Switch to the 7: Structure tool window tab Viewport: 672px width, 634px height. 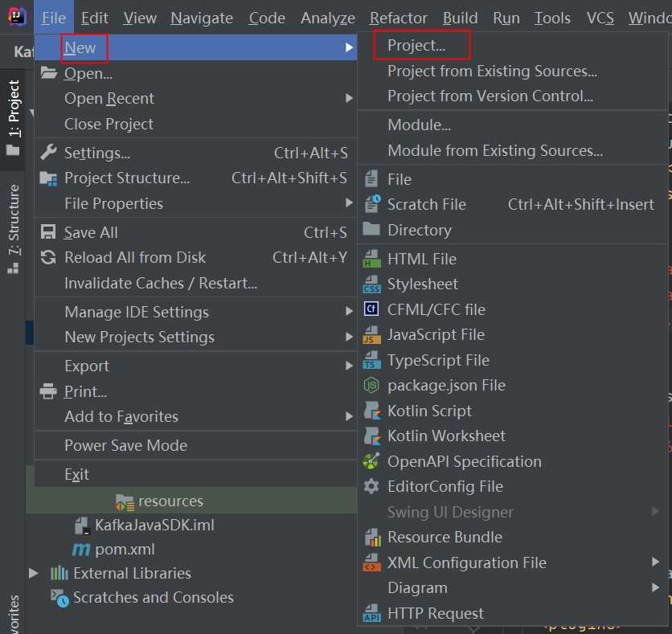click(13, 229)
